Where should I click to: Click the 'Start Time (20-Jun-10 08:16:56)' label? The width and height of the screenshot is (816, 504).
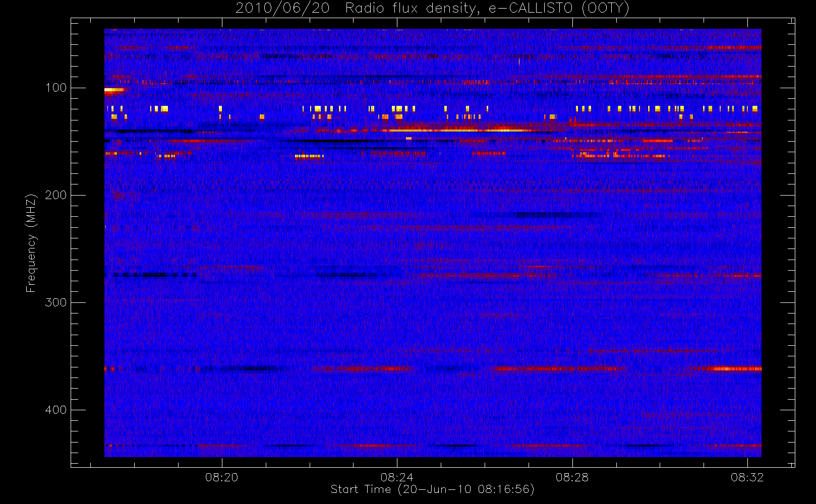pos(432,489)
